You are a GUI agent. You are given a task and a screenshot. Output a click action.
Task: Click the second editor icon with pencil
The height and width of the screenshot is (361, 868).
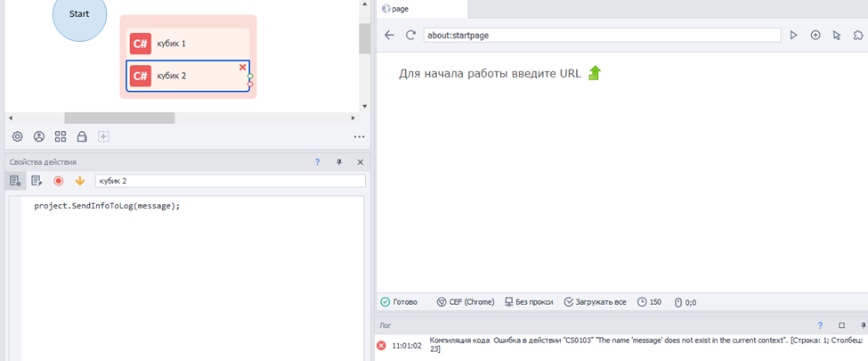click(37, 181)
